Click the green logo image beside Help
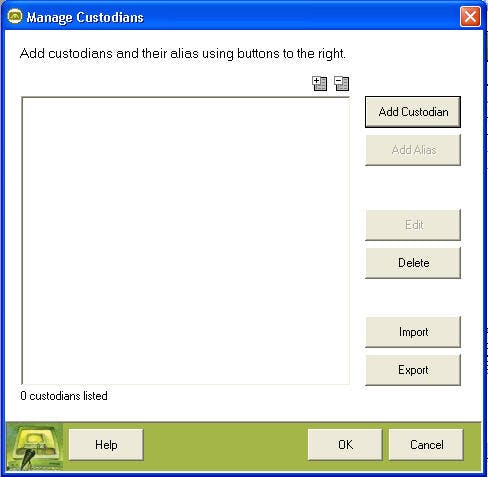488x477 pixels. (x=35, y=446)
